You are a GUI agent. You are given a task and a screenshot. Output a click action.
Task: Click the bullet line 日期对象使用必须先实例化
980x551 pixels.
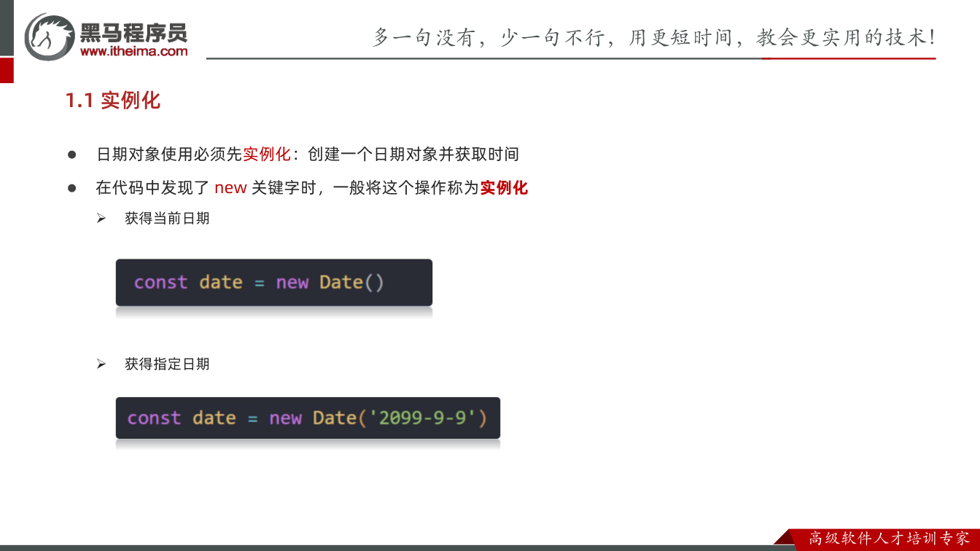point(307,155)
